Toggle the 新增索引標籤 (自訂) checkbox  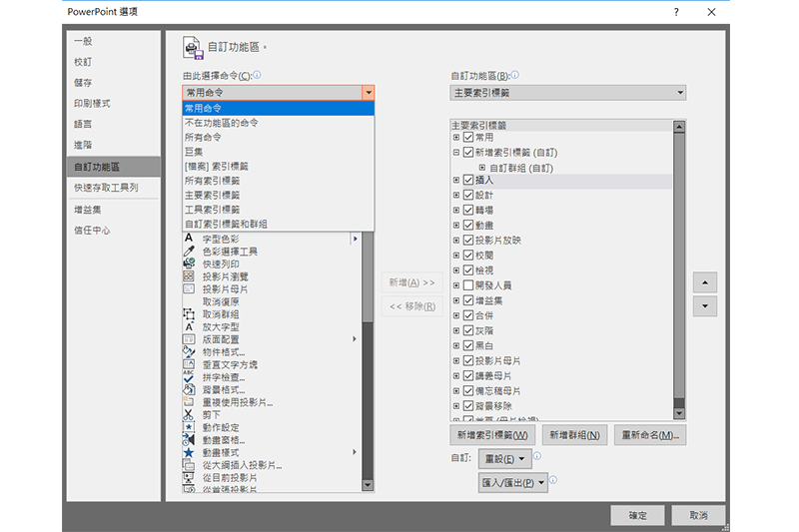468,153
